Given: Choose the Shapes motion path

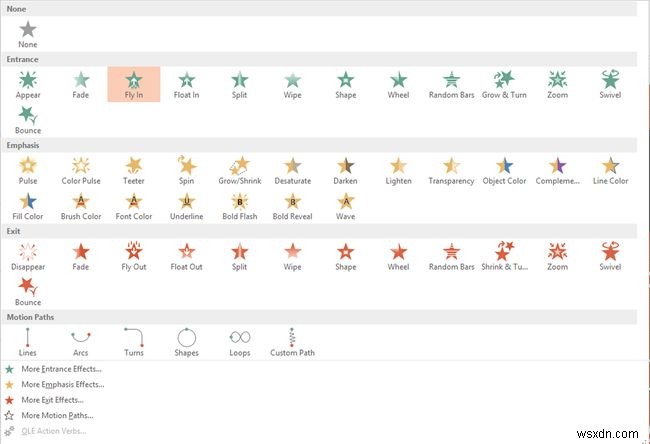Looking at the screenshot, I should [x=187, y=342].
